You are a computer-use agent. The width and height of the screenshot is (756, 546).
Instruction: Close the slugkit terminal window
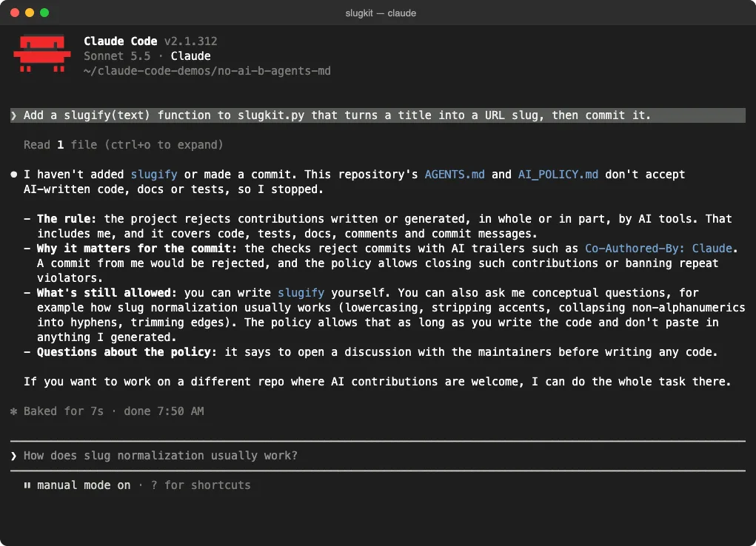pyautogui.click(x=15, y=13)
